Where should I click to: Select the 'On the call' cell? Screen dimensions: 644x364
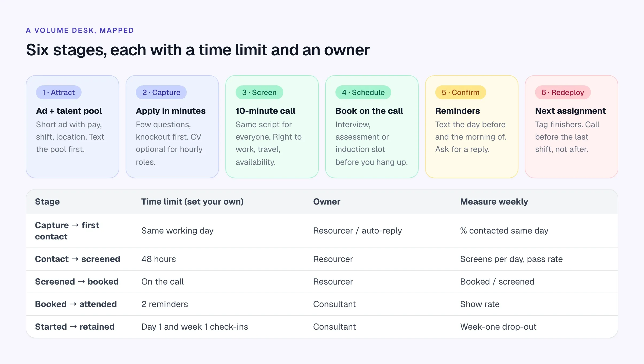point(162,282)
